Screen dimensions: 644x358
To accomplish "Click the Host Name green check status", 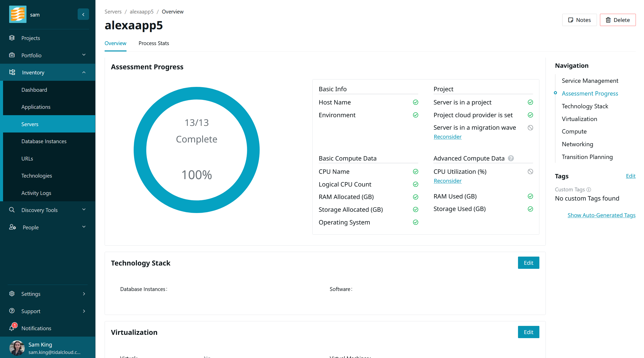I will (415, 102).
